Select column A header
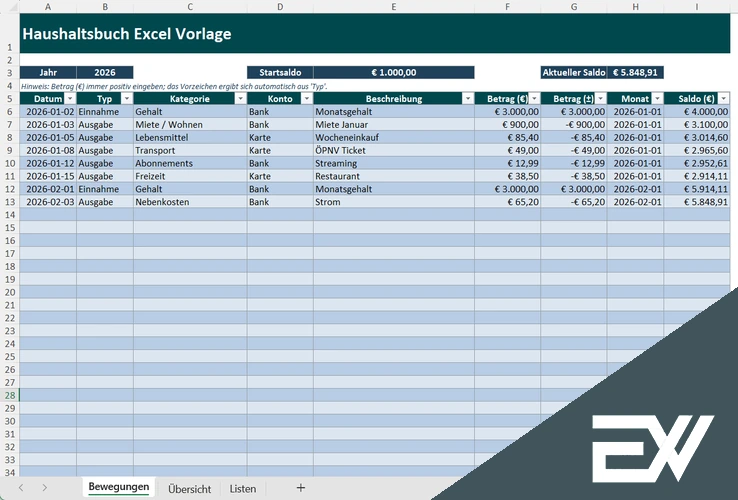738x500 pixels. tap(48, 7)
